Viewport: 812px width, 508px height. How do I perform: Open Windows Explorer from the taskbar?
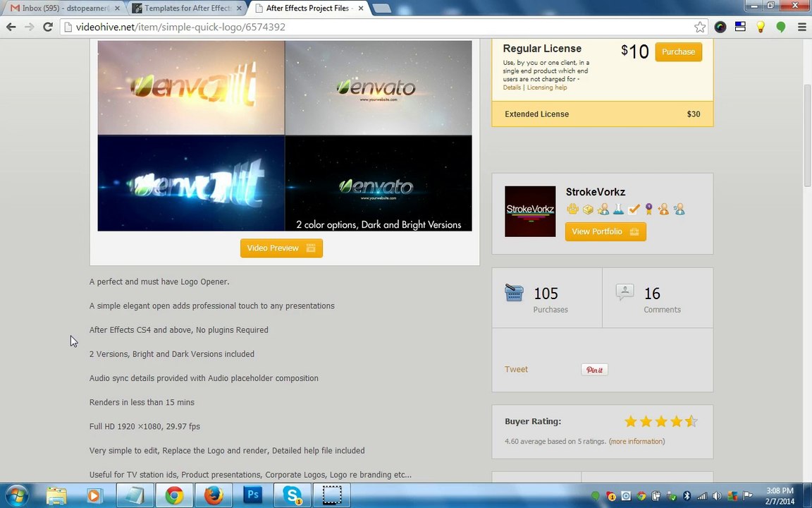click(56, 495)
